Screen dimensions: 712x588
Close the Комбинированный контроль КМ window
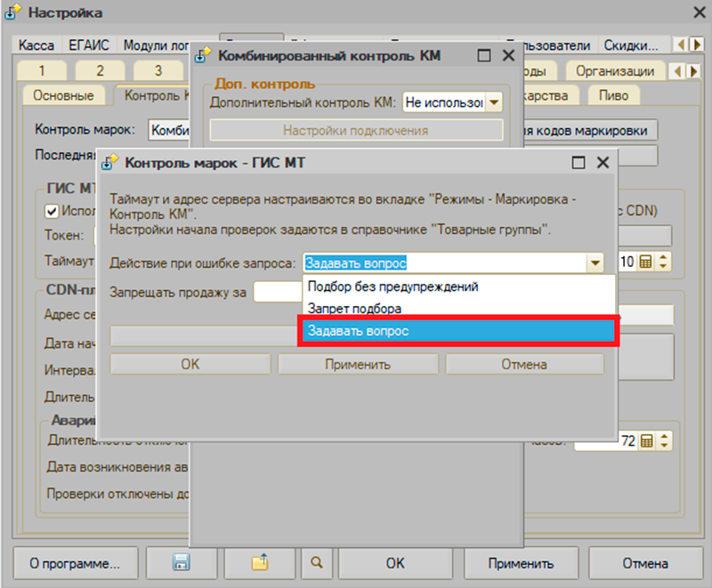tap(508, 55)
